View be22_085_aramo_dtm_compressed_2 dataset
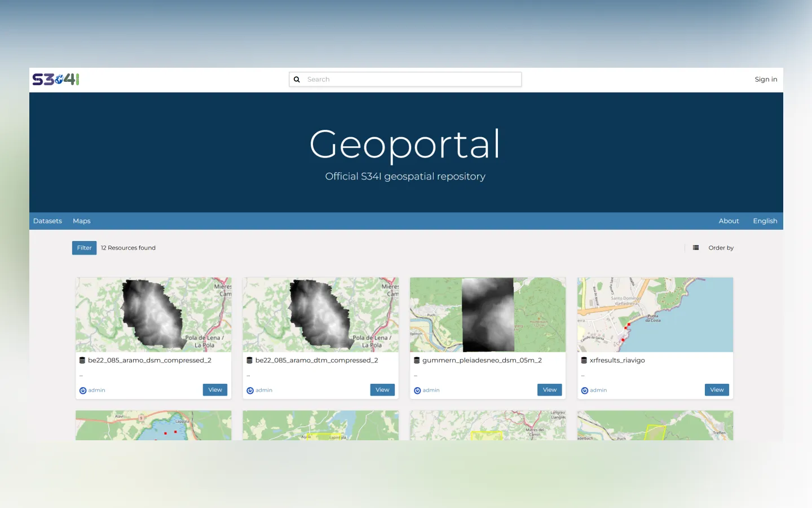Viewport: 812px width, 508px height. 382,390
